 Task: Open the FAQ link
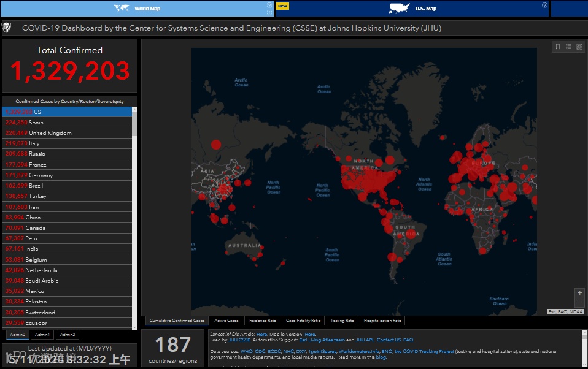pyautogui.click(x=408, y=340)
